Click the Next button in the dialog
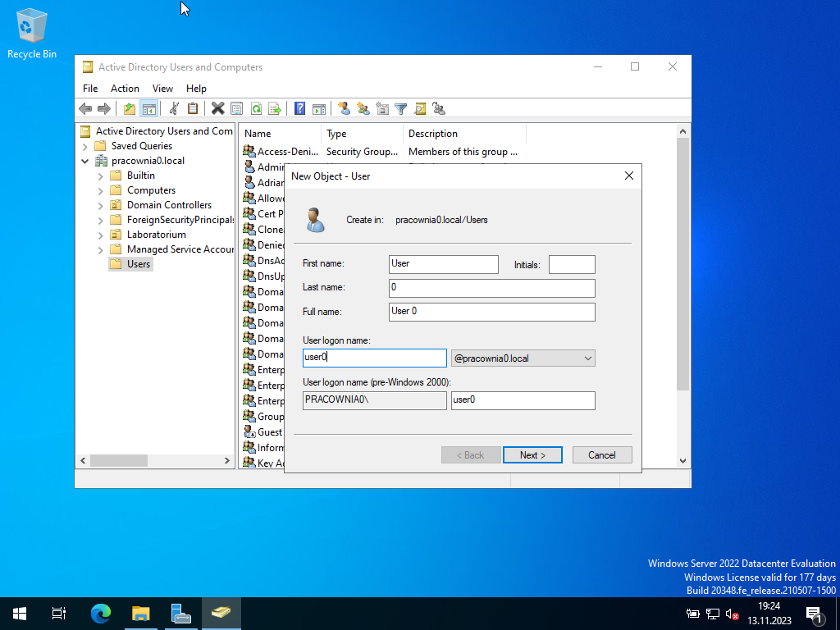The height and width of the screenshot is (630, 840). pyautogui.click(x=532, y=455)
